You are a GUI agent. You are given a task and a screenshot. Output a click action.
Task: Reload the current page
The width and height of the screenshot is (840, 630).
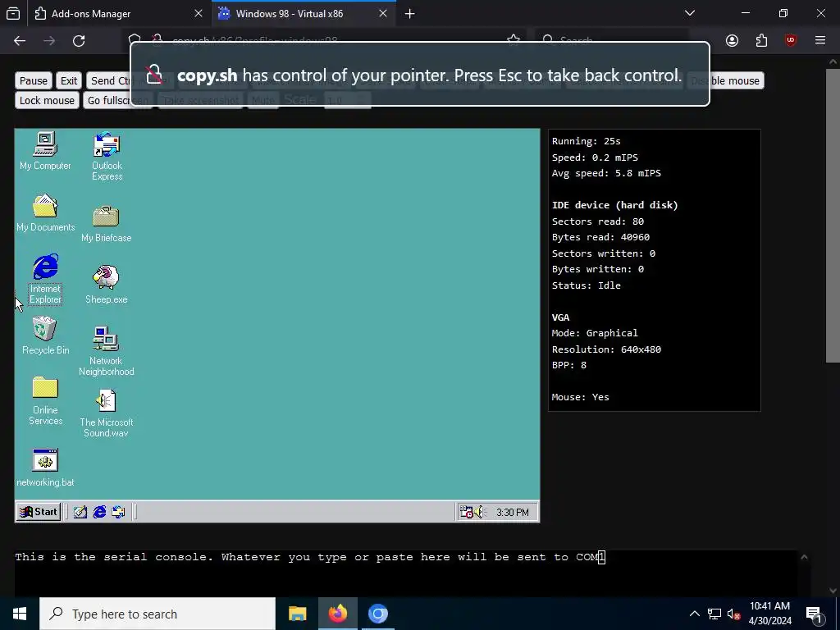[79, 41]
